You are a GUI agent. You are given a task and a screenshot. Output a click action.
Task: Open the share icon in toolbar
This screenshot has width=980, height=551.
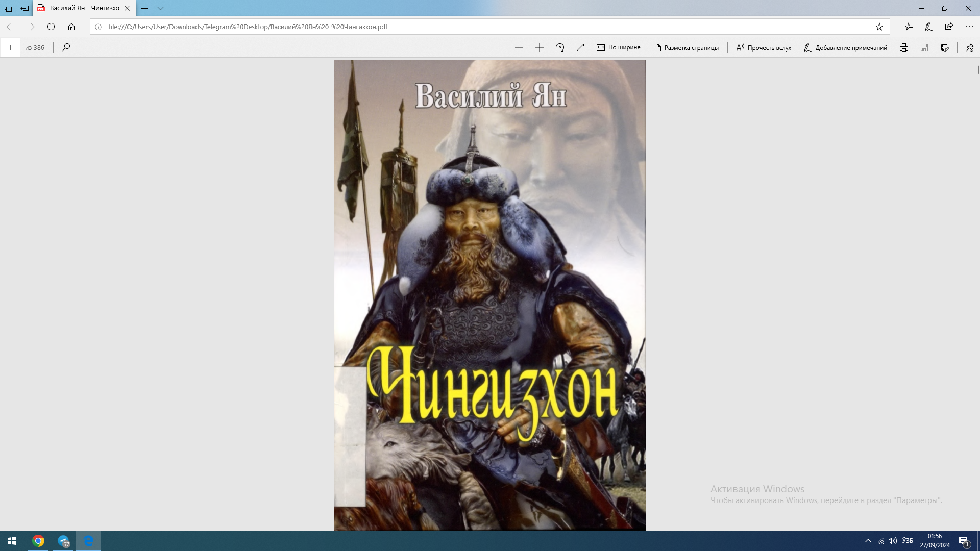949,27
